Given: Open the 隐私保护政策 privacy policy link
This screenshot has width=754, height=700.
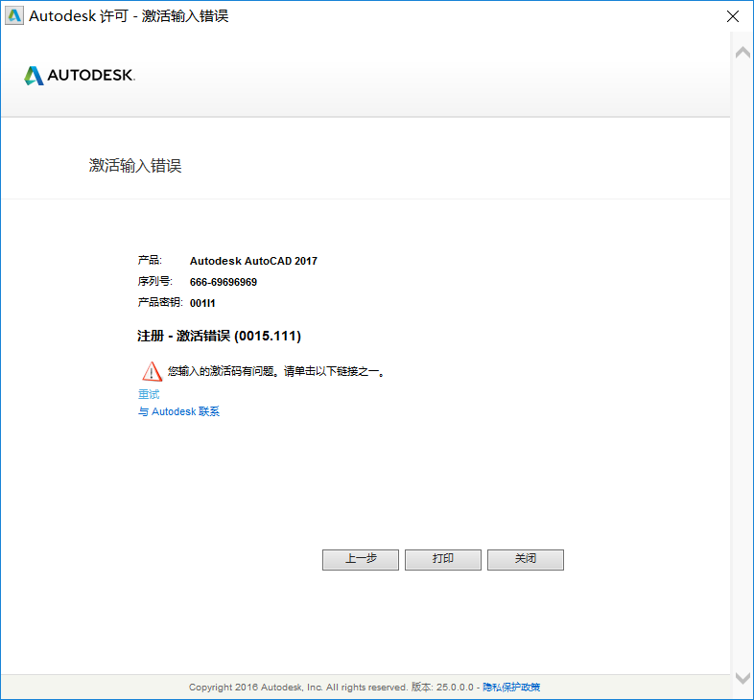Looking at the screenshot, I should click(x=511, y=687).
